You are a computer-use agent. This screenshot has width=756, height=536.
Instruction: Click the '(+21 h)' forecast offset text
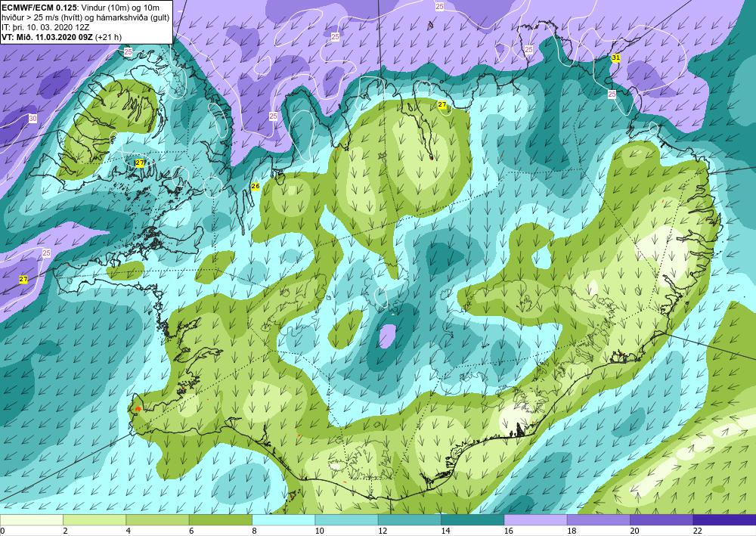(x=108, y=37)
